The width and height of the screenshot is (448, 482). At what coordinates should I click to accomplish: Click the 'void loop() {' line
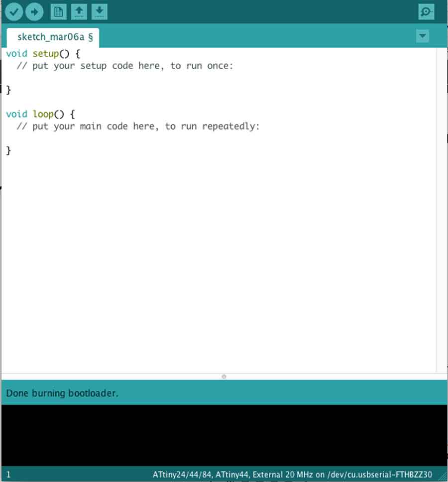point(40,115)
